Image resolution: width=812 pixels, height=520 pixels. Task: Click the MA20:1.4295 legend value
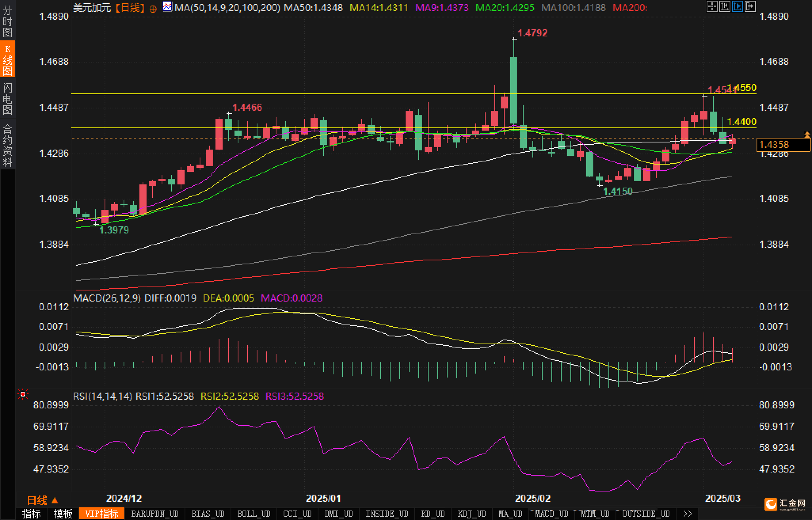pos(505,8)
